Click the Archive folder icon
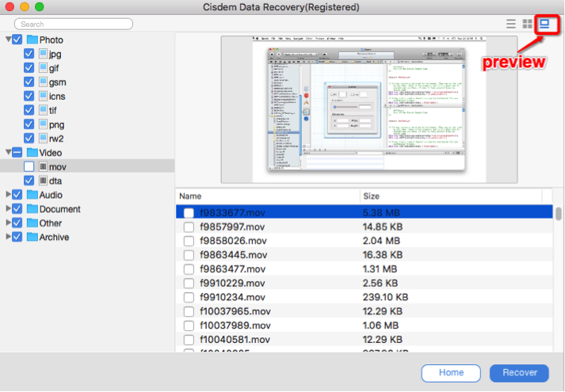This screenshot has width=565, height=392. pyautogui.click(x=32, y=237)
